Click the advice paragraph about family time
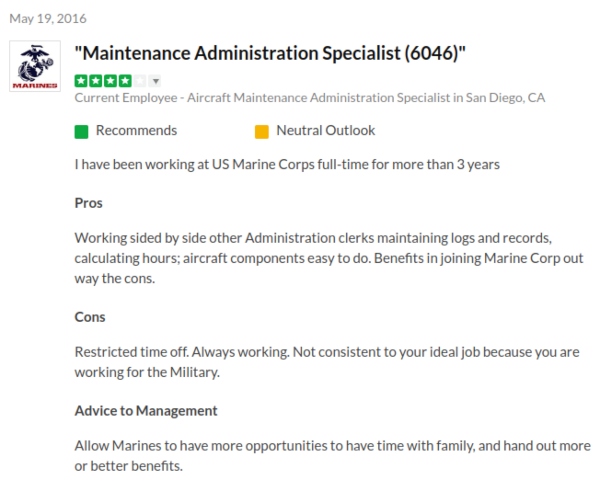This screenshot has height=491, width=600. [x=332, y=457]
